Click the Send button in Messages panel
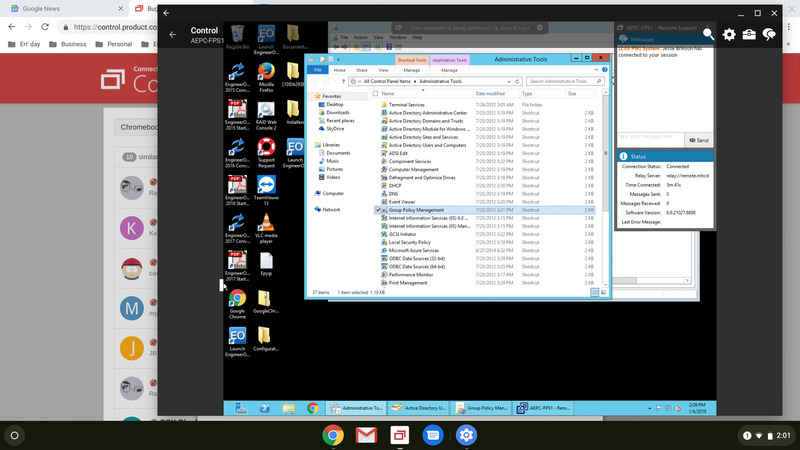 point(698,140)
